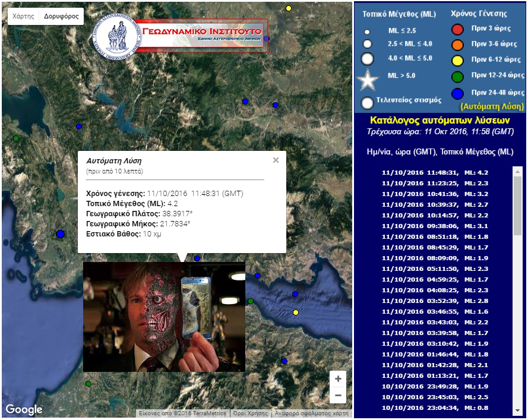This screenshot has width=528, height=420.
Task: Select the large blue earthquake marker on the west coast
Action: point(60,234)
